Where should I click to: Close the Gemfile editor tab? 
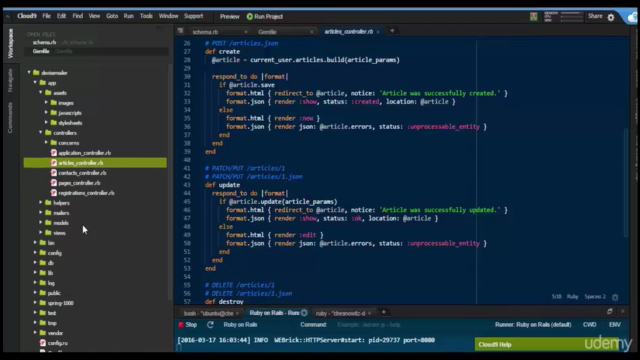(x=312, y=32)
